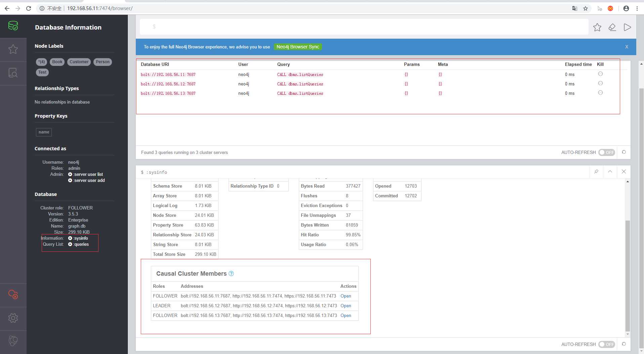Screen dimensions: 644x354
Task: Open Causal Cluster Members help icon
Action: [231, 274]
